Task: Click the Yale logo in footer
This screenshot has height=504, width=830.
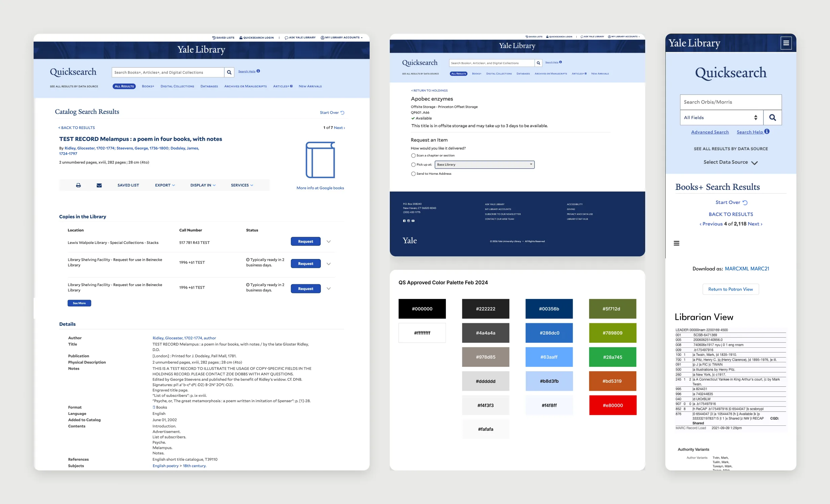Action: (410, 241)
